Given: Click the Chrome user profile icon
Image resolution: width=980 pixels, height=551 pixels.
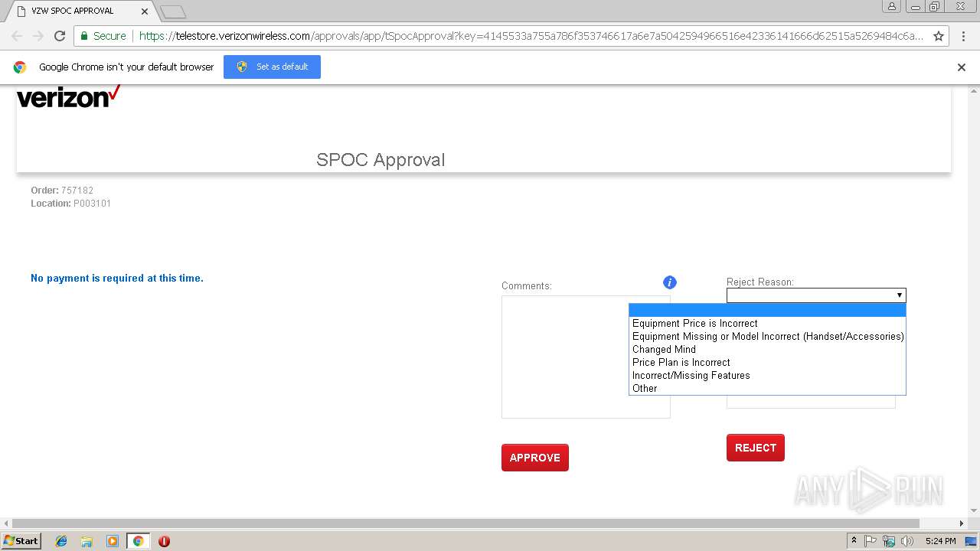Looking at the screenshot, I should (892, 6).
